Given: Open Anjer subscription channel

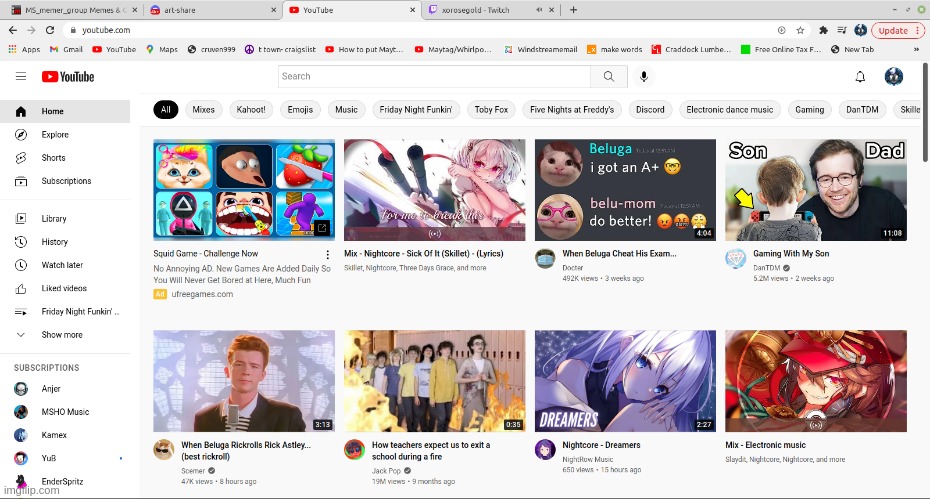Looking at the screenshot, I should (65, 389).
